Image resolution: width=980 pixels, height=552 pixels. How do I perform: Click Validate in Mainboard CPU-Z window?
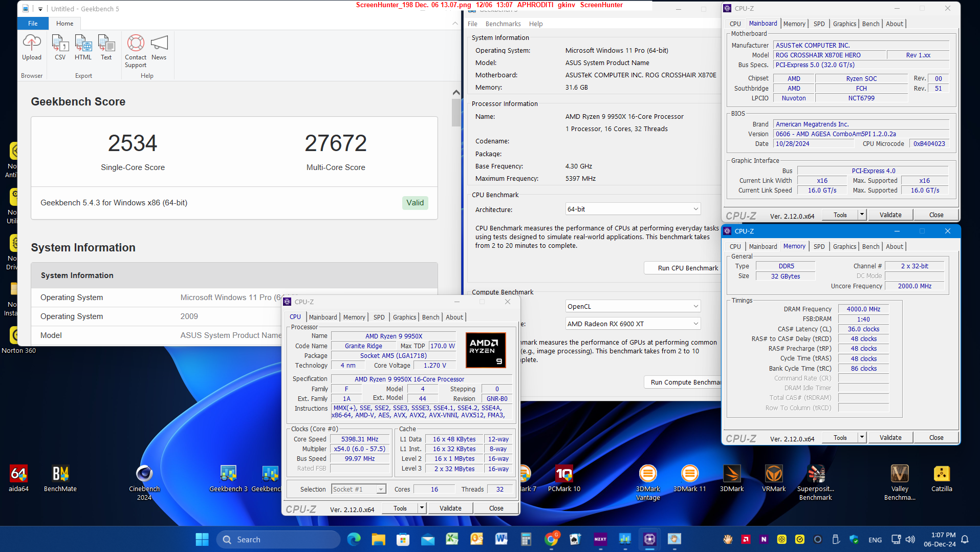[x=890, y=215]
